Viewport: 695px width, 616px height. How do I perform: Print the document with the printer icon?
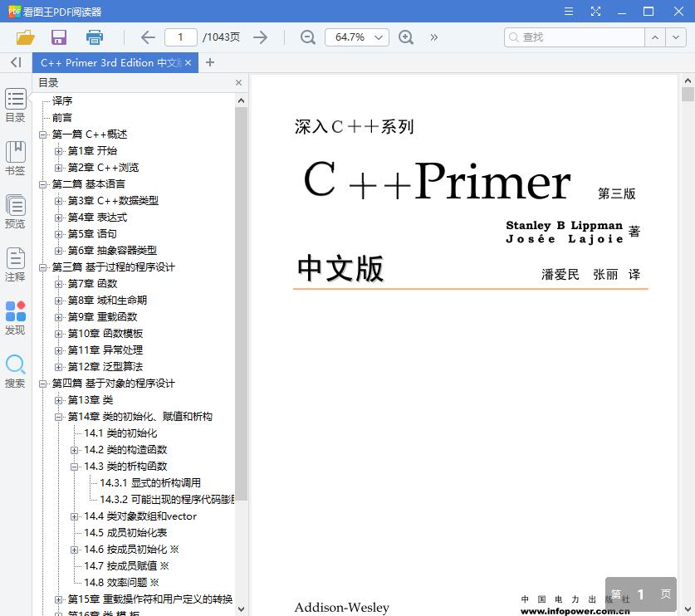point(95,37)
